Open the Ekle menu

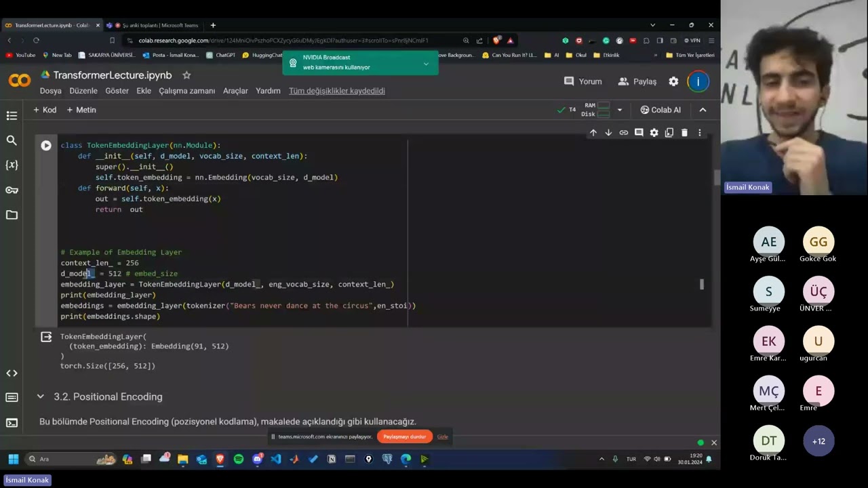pyautogui.click(x=144, y=91)
